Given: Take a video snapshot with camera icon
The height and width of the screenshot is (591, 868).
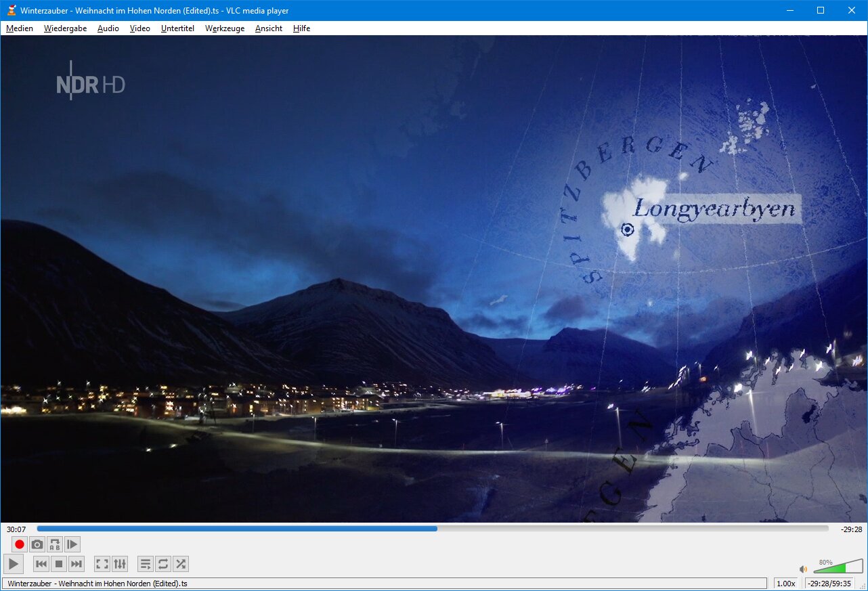Looking at the screenshot, I should 37,544.
